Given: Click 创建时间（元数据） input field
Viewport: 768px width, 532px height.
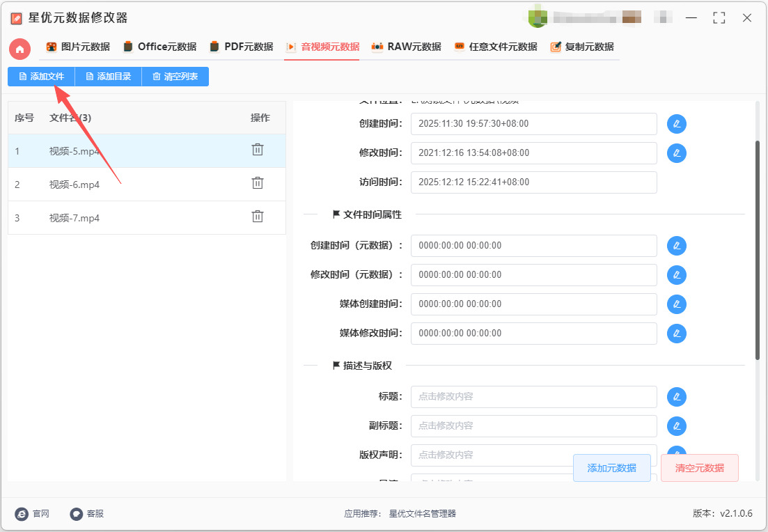Looking at the screenshot, I should point(534,246).
